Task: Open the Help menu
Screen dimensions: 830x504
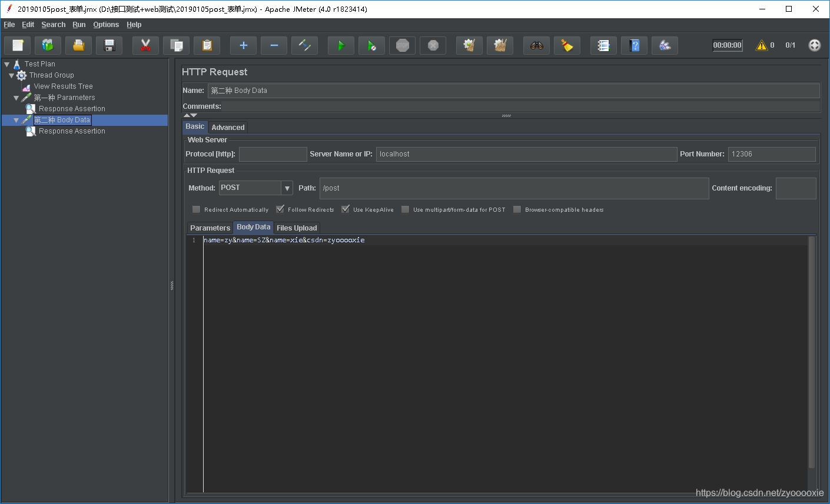Action: [x=134, y=25]
